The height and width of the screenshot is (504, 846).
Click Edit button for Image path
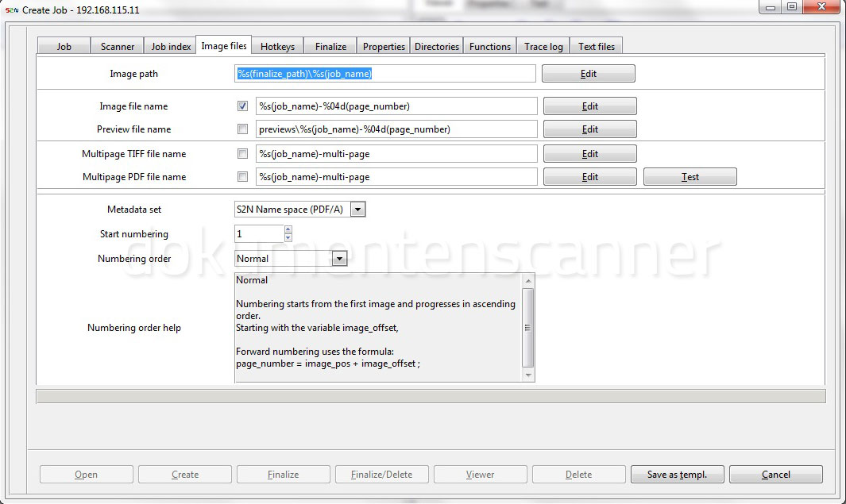tap(588, 74)
